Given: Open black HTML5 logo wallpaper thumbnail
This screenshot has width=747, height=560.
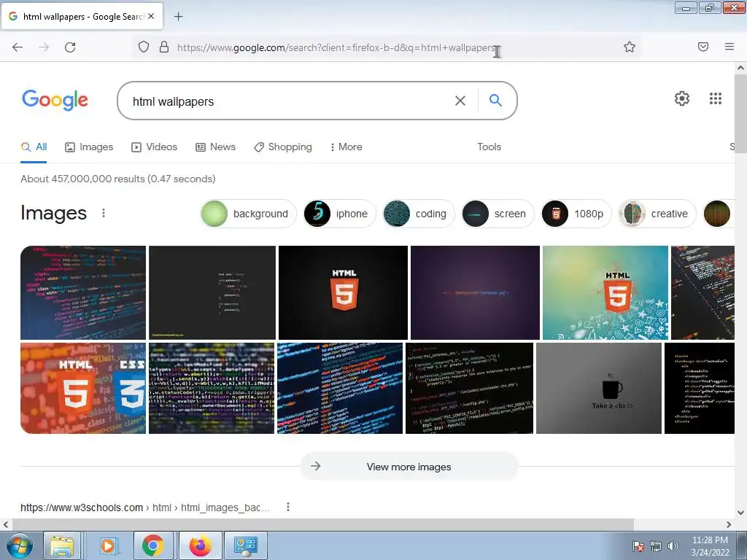Looking at the screenshot, I should [343, 292].
